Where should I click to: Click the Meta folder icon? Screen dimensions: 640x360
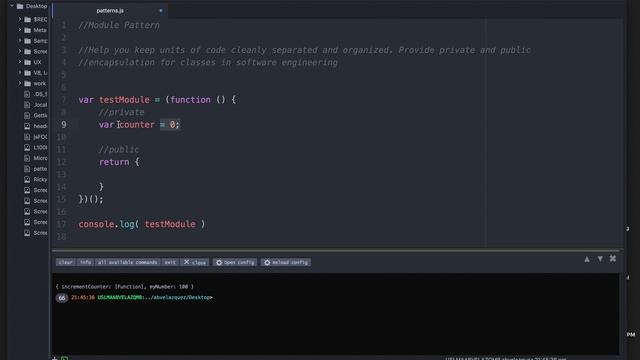point(27,30)
